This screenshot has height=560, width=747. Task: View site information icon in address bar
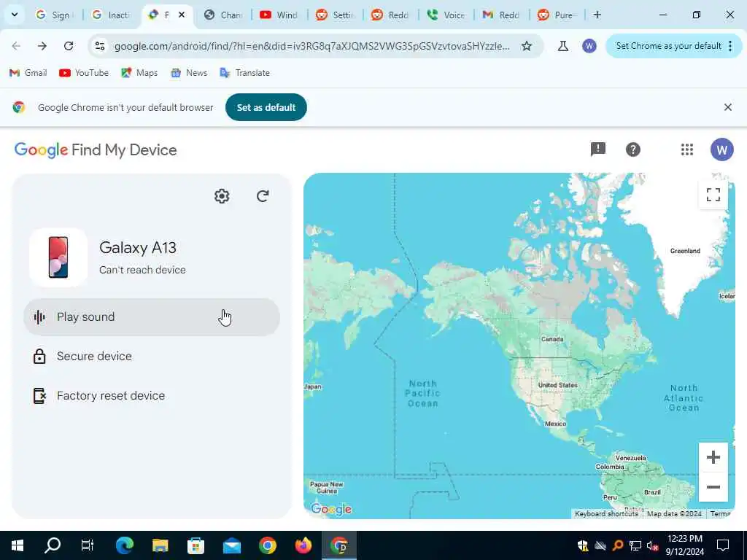(x=99, y=46)
